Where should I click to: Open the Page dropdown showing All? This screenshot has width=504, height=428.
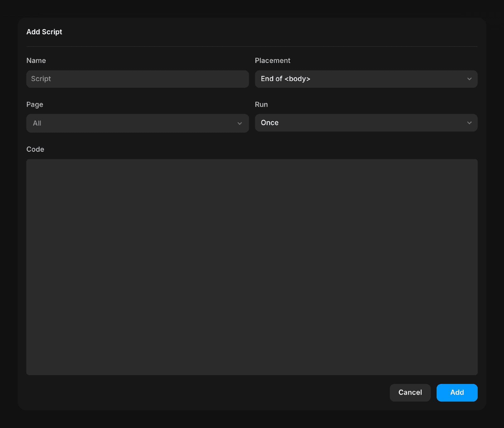pyautogui.click(x=138, y=123)
